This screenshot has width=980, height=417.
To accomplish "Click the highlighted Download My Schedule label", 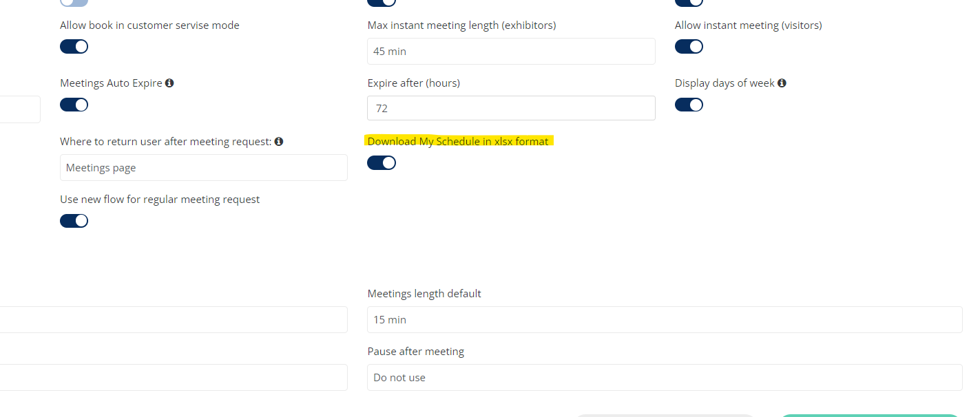I will 458,142.
